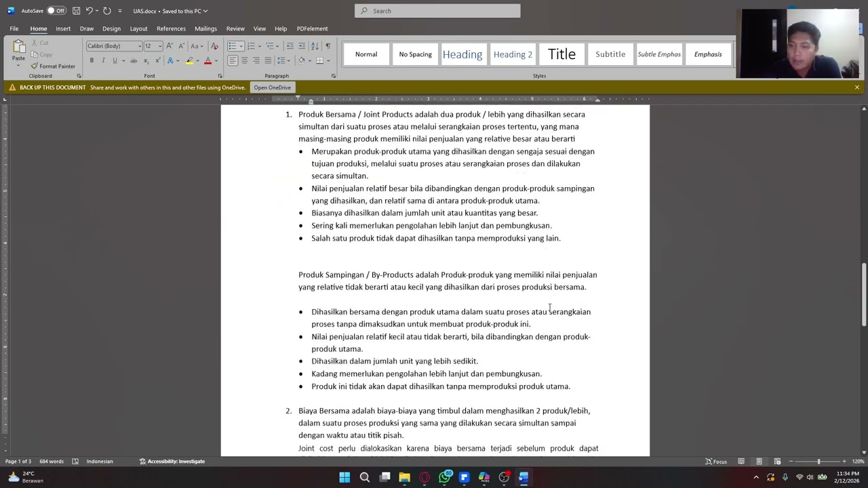This screenshot has width=868, height=488.
Task: Open the Mailings tab
Action: click(x=205, y=28)
